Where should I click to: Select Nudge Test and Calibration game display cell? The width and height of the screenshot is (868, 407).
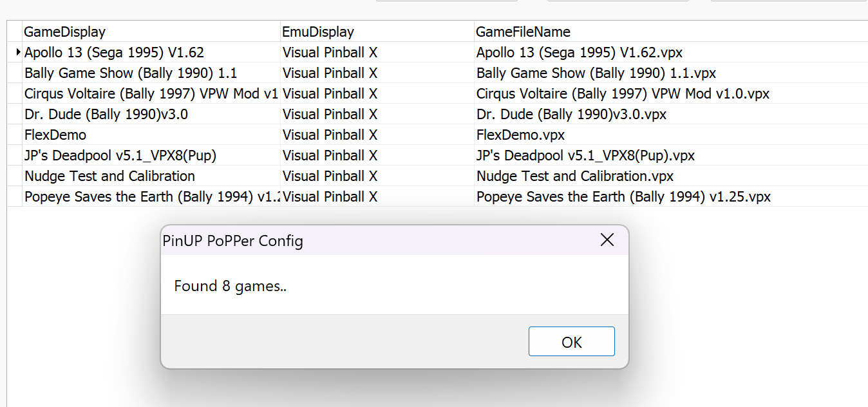(x=109, y=176)
